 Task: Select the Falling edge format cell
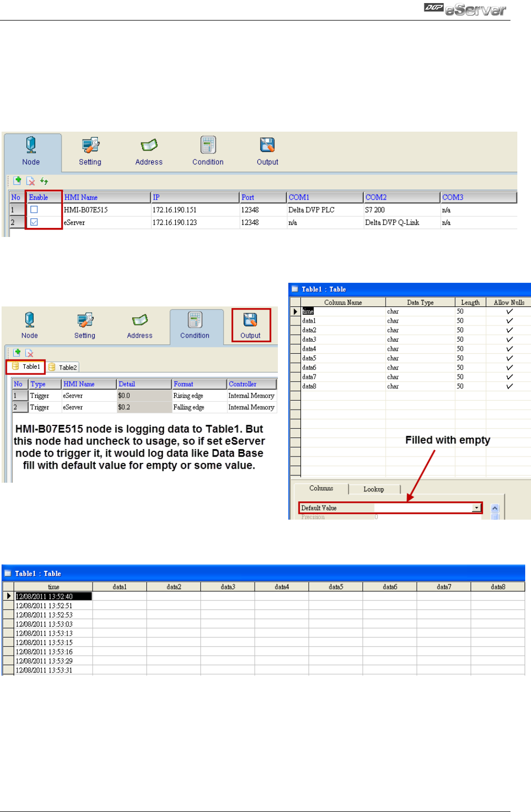[199, 407]
